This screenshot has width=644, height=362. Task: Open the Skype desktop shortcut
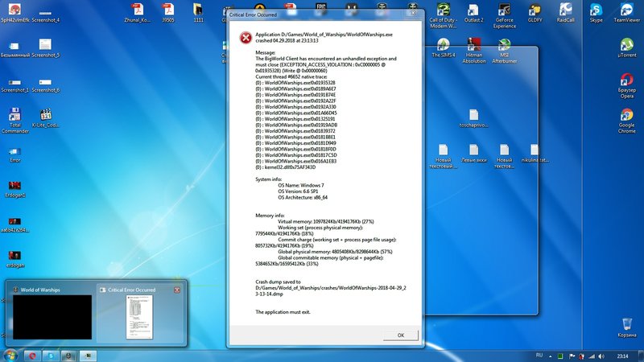(596, 13)
